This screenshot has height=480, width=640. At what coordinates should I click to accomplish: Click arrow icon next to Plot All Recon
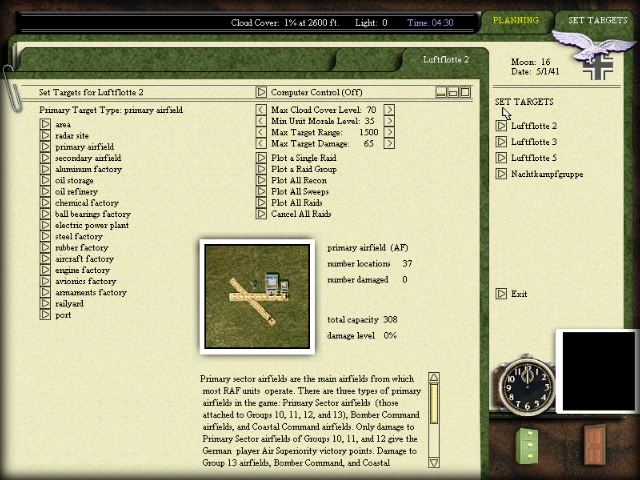[x=262, y=180]
